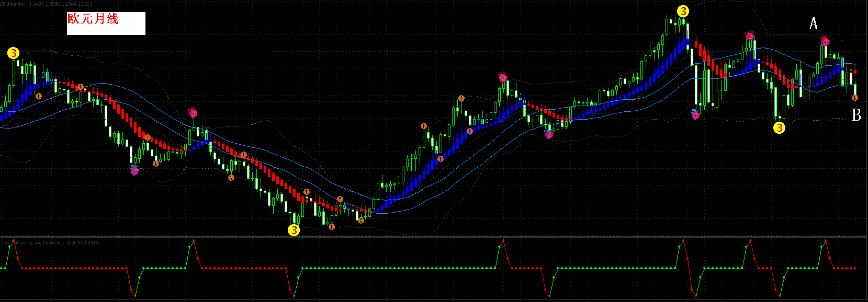Select yellow 3 marker left of the B label
Screen dimensions: 868x302
click(779, 127)
